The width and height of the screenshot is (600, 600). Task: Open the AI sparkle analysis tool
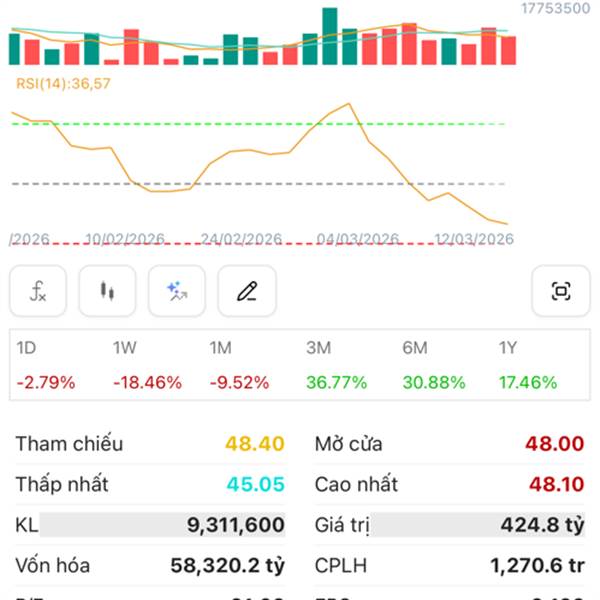177,292
